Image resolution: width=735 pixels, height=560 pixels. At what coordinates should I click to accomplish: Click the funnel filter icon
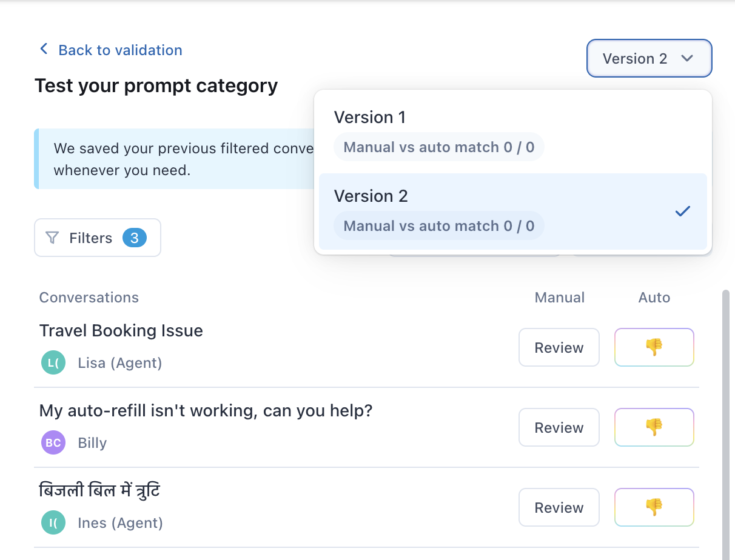[53, 238]
